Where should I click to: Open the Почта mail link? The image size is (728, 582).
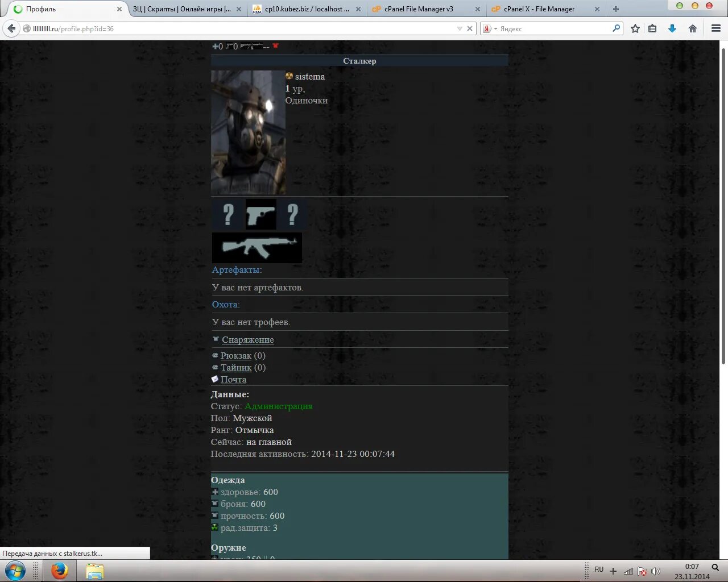tap(233, 380)
